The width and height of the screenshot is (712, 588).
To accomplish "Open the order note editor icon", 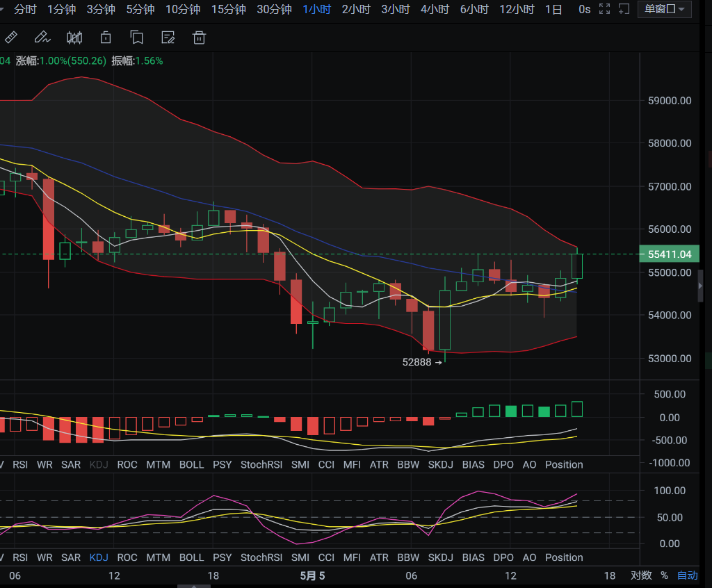I will click(x=168, y=37).
